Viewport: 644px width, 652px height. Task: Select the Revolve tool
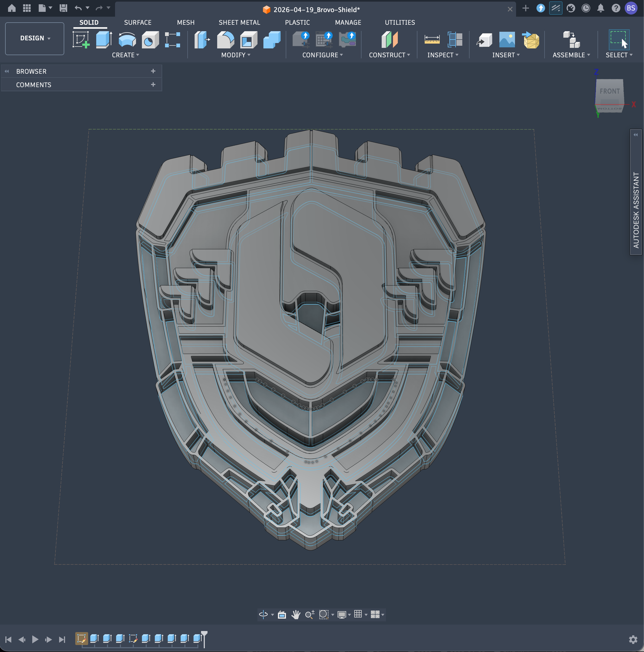(127, 40)
